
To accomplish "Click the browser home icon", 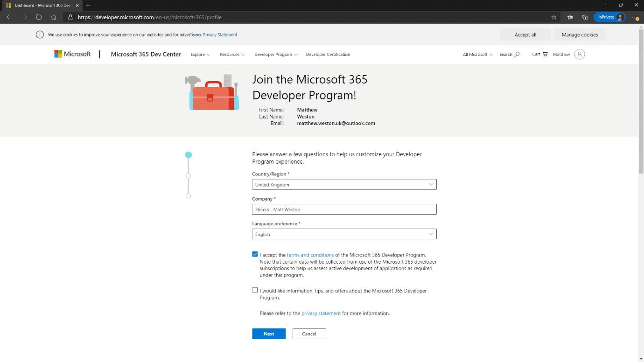I will [x=54, y=17].
